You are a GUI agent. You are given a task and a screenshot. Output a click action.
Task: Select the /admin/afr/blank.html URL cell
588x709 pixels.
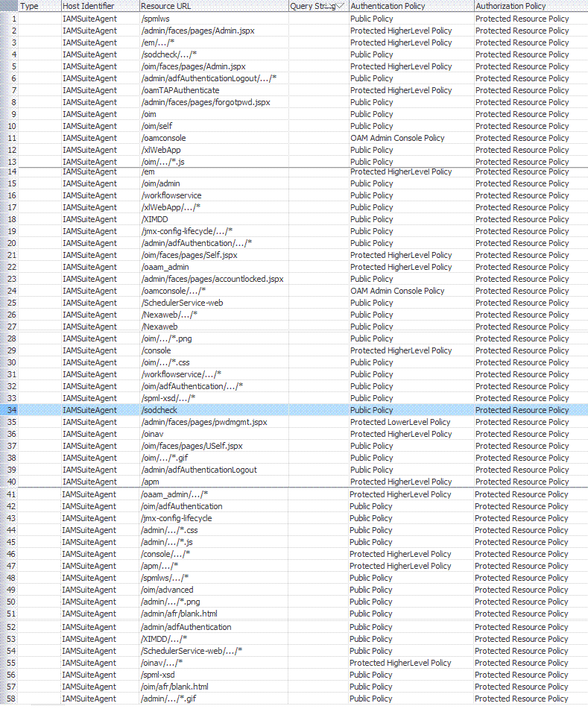[x=214, y=614]
